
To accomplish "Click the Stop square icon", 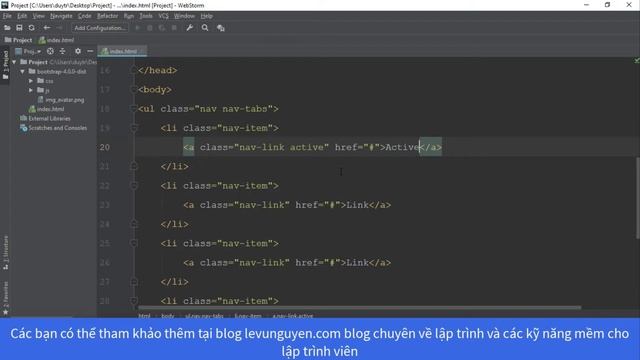I will (174, 28).
